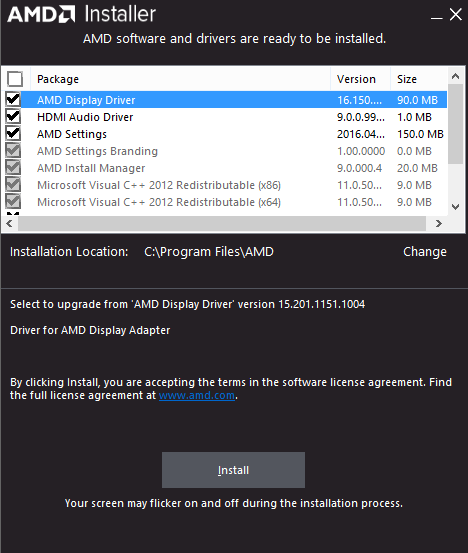Click the 150.0 MB size value
468x553 pixels.
point(420,134)
